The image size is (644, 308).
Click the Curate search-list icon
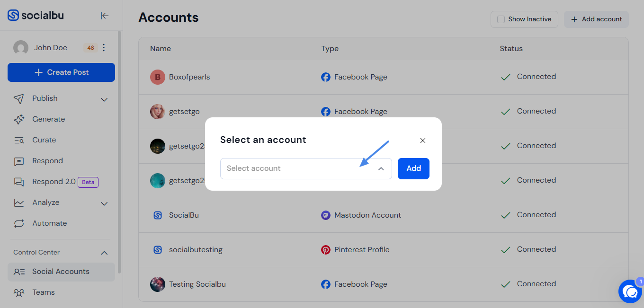point(19,140)
